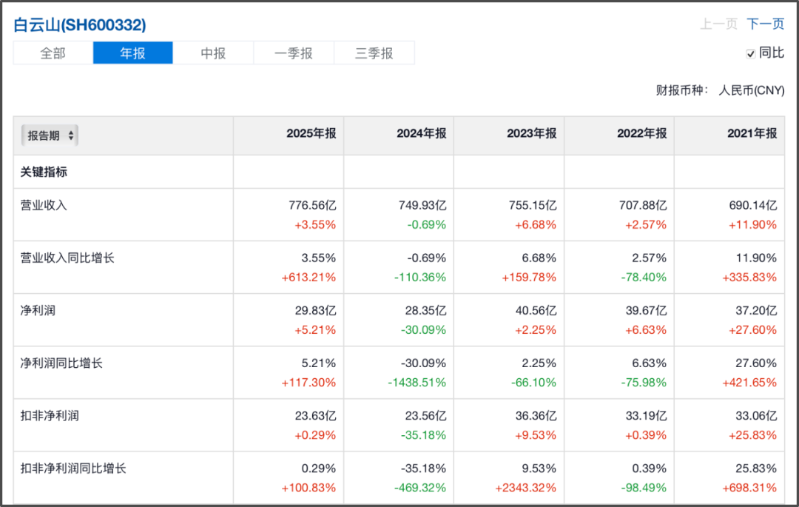The width and height of the screenshot is (799, 507).
Task: Click the 29.83亿 net profit value
Action: (315, 310)
